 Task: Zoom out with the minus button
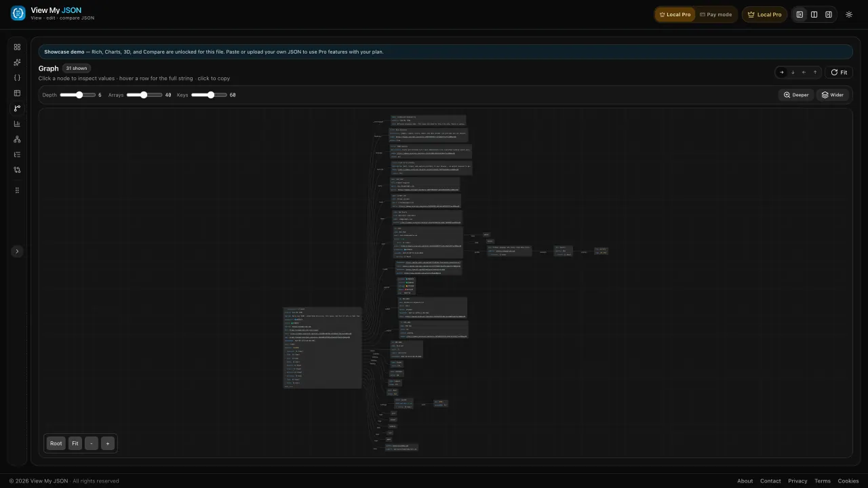(x=92, y=443)
